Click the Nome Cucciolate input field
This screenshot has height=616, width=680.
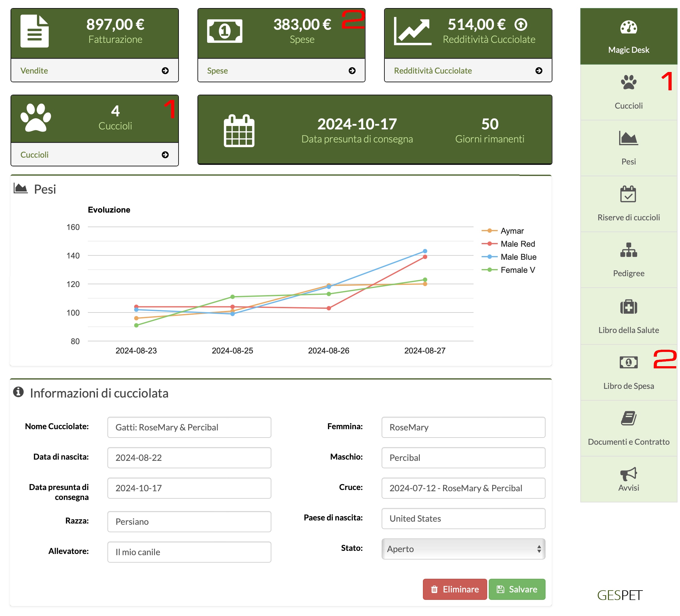189,427
